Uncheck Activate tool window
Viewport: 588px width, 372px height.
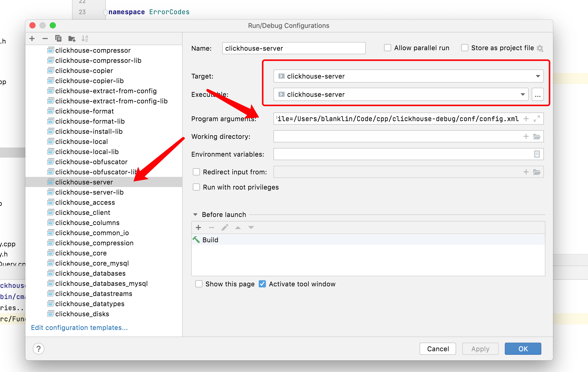[262, 284]
